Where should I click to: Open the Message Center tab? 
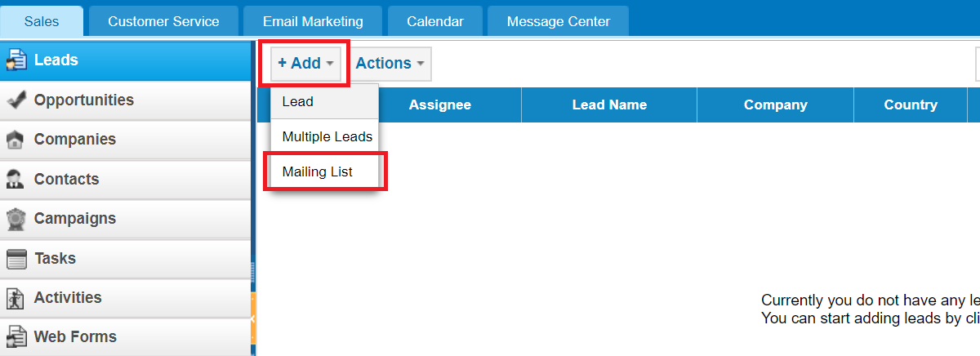click(559, 21)
